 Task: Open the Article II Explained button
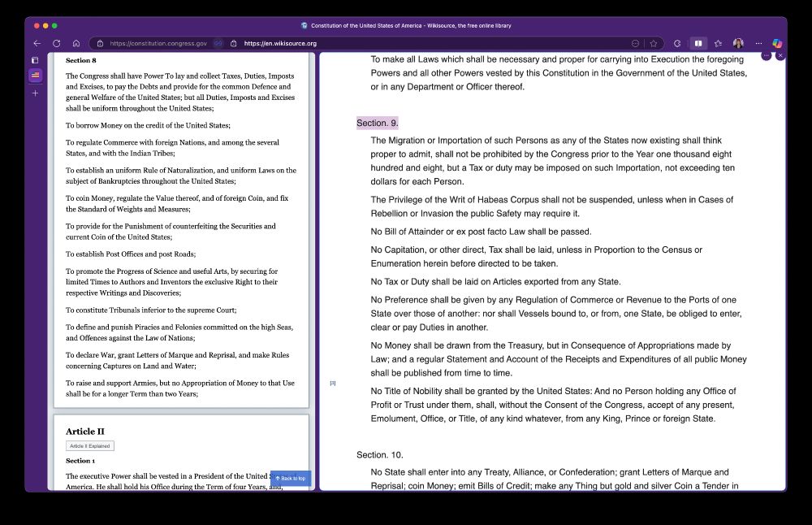[x=90, y=445]
